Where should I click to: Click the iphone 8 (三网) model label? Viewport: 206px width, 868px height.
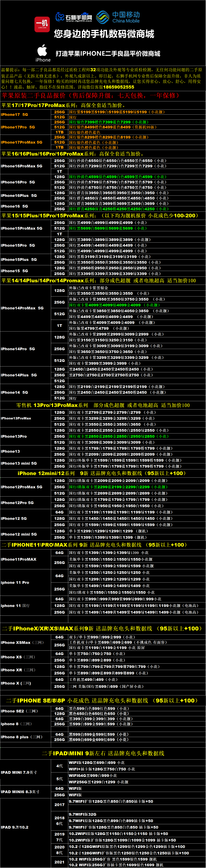17,724
